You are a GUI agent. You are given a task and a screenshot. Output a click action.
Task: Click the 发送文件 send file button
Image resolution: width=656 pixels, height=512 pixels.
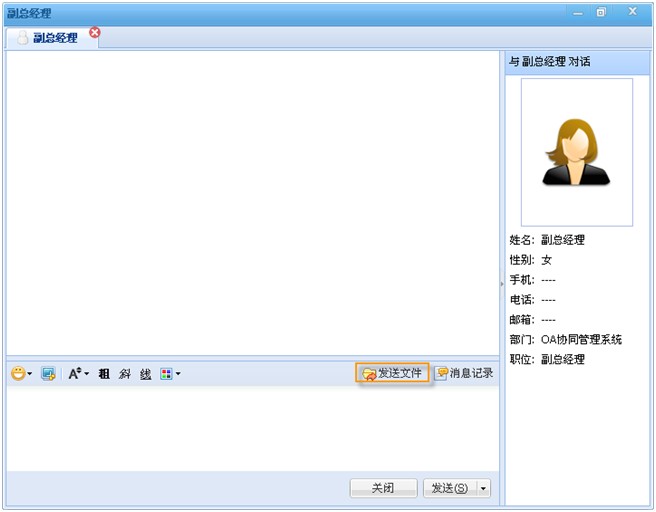pyautogui.click(x=392, y=373)
